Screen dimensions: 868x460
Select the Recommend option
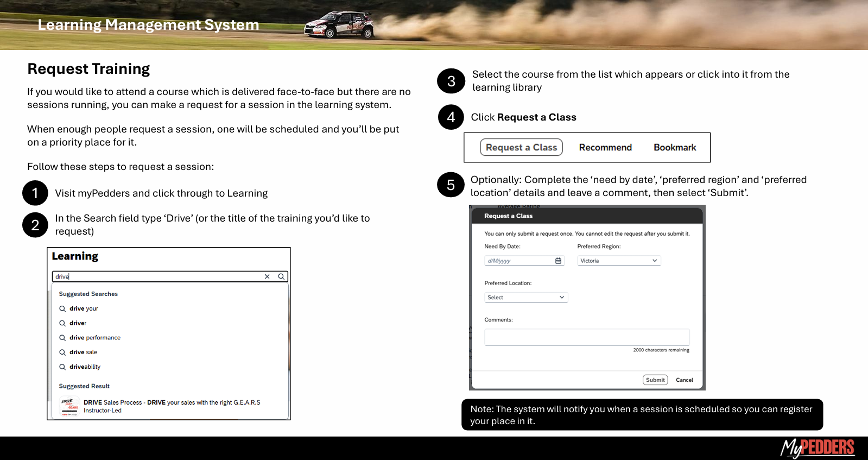[x=605, y=147]
